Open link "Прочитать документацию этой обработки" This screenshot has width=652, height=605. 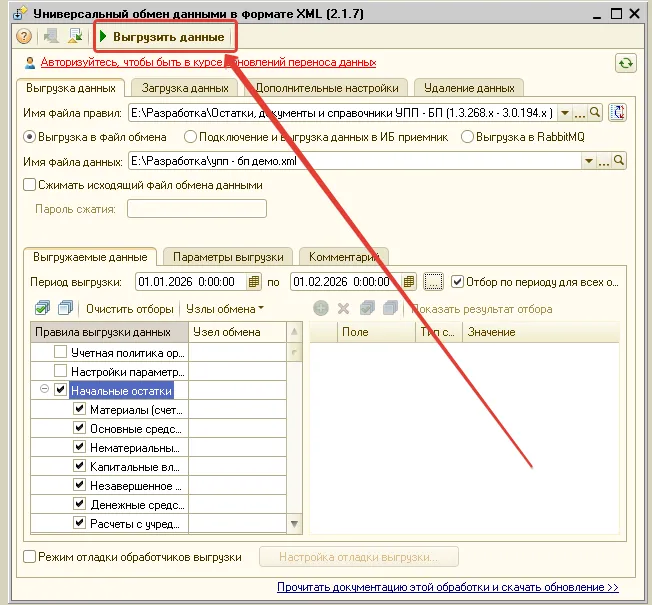[447, 588]
